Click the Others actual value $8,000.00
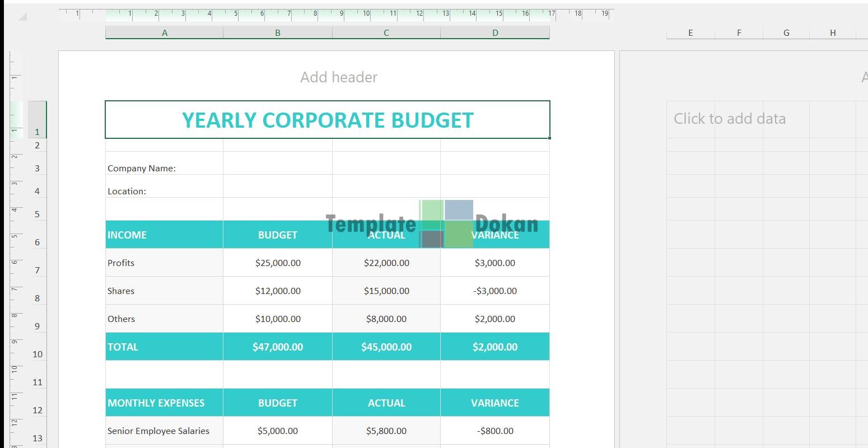 (x=386, y=319)
